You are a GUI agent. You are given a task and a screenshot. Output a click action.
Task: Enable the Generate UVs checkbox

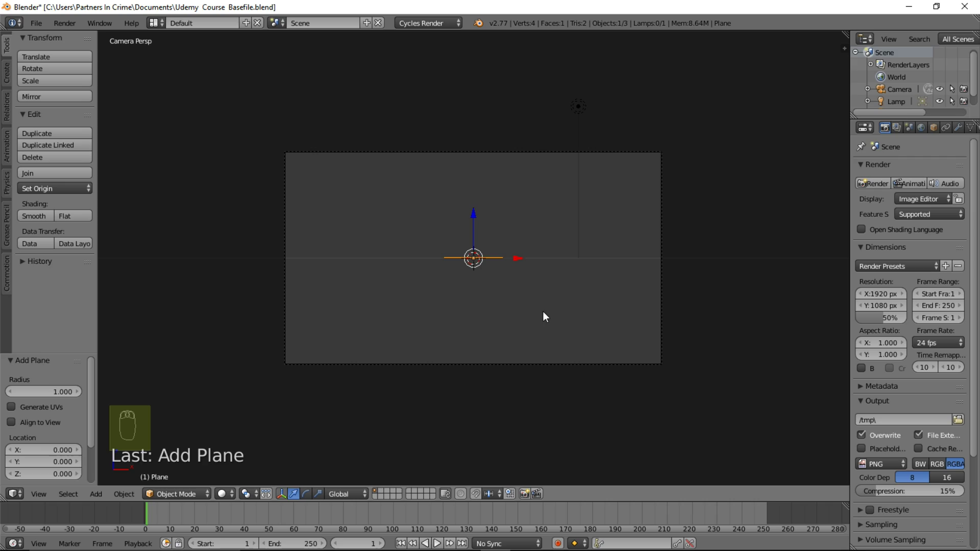(11, 407)
